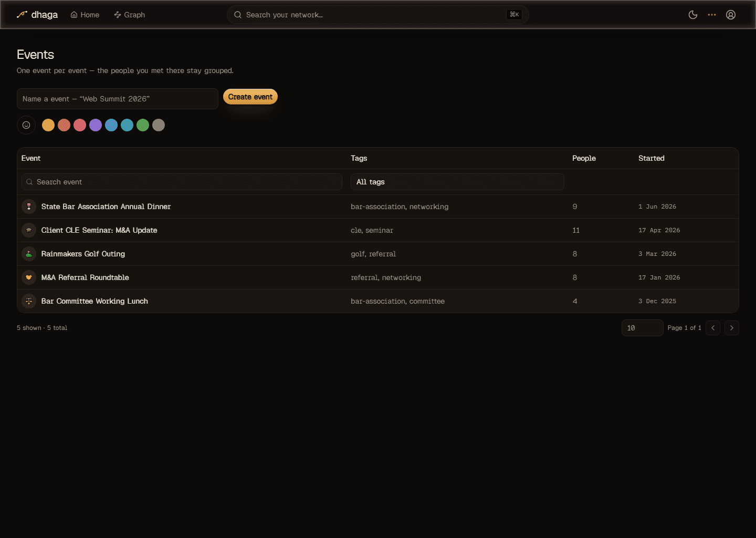Open the page size selector showing 10
This screenshot has height=538, width=756.
point(643,328)
